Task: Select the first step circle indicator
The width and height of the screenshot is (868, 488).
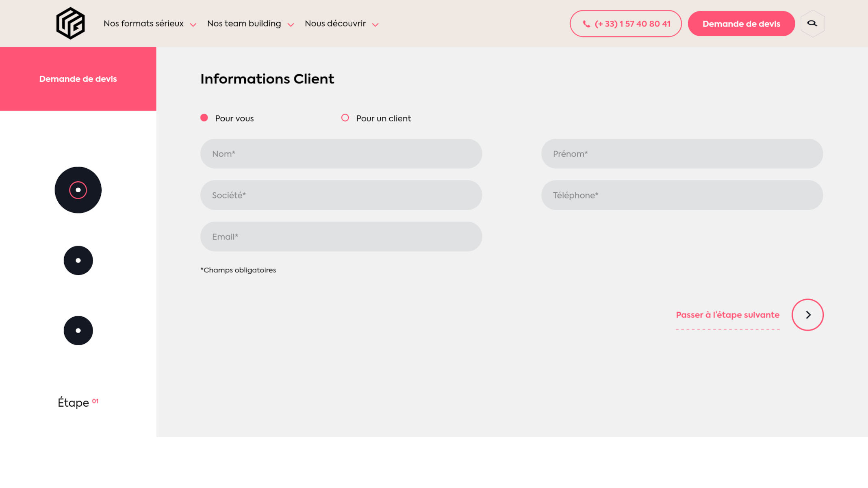Action: tap(78, 190)
